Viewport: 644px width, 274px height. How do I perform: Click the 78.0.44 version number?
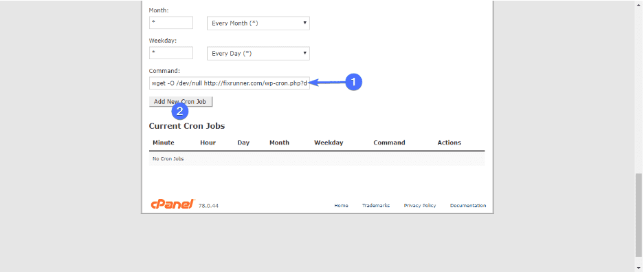pos(209,206)
